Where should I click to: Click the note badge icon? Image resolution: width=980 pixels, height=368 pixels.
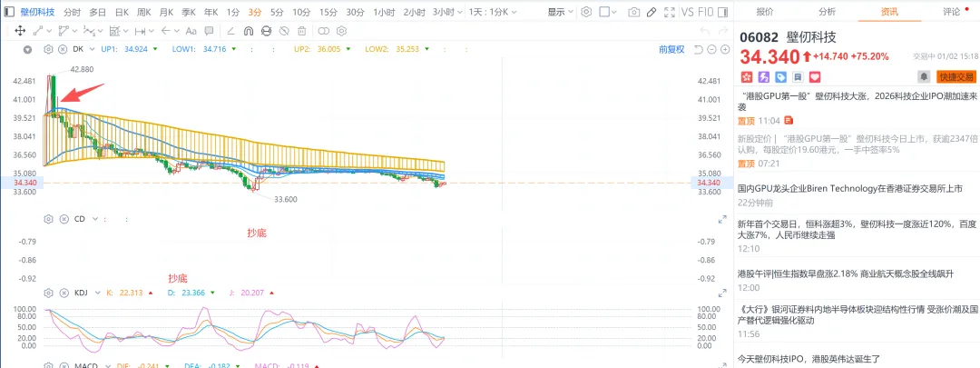tap(798, 77)
